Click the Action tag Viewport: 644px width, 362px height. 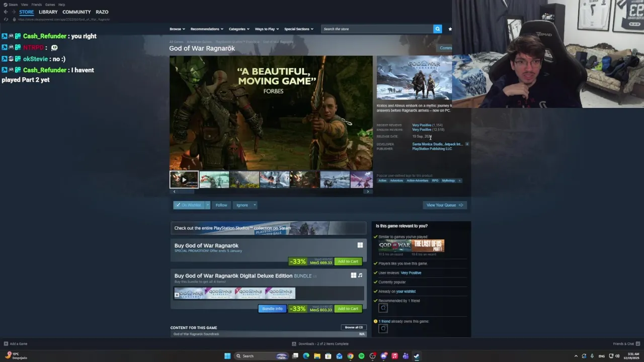382,180
